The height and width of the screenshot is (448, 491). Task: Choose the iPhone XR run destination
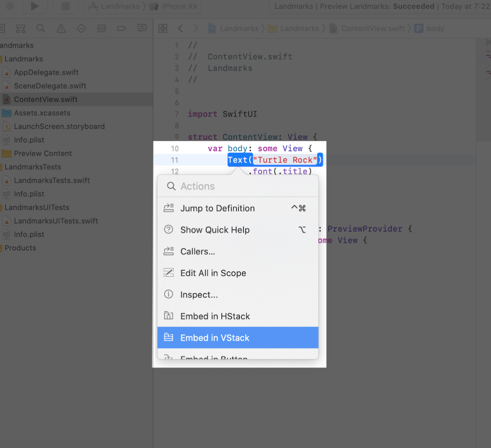pyautogui.click(x=174, y=6)
